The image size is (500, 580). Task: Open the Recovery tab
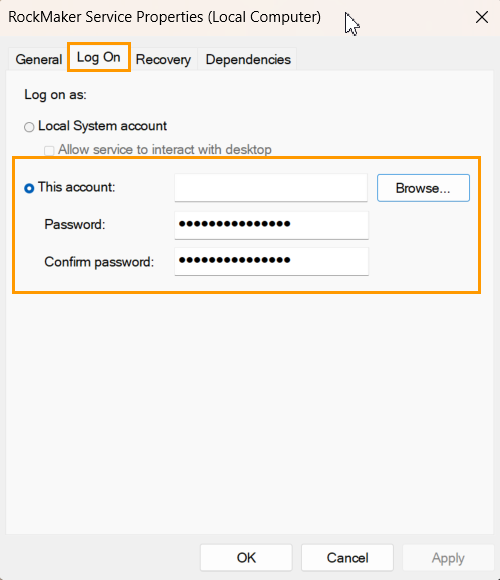point(163,59)
